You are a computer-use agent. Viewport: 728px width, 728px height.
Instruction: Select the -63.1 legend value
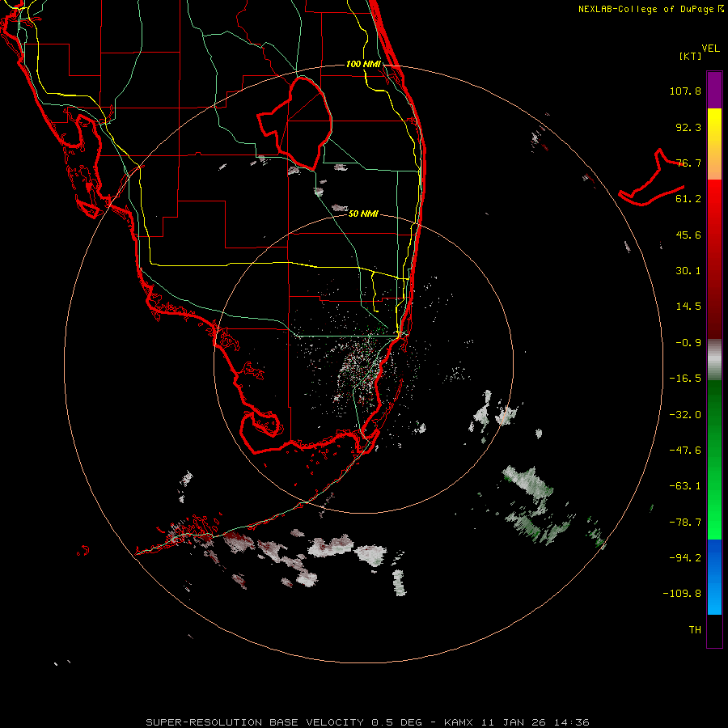click(x=685, y=486)
